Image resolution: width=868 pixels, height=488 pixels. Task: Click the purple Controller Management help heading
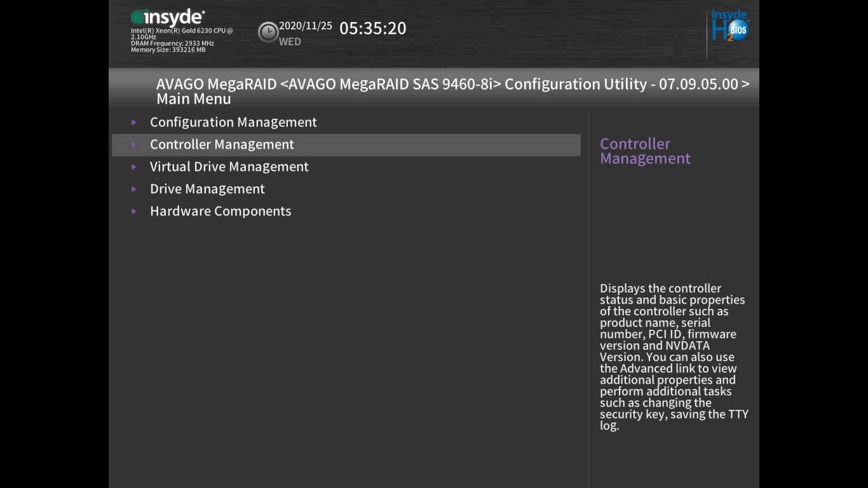644,151
